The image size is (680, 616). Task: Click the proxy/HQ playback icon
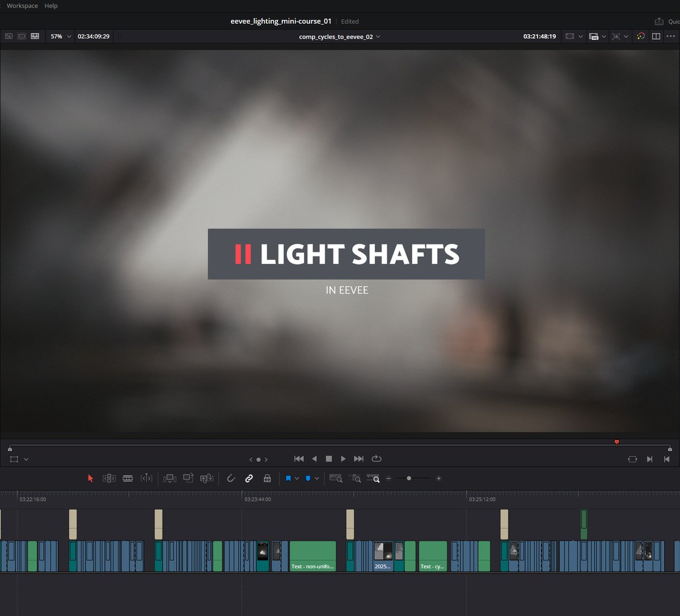594,37
